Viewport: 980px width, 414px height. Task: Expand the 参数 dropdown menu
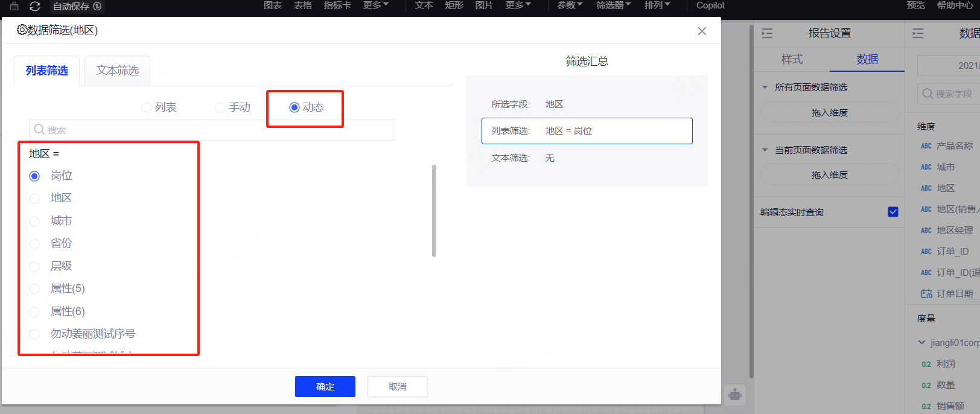tap(570, 5)
